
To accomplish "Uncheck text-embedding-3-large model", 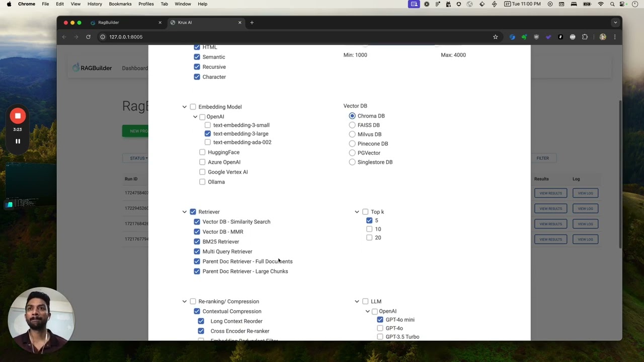I will click(x=208, y=134).
